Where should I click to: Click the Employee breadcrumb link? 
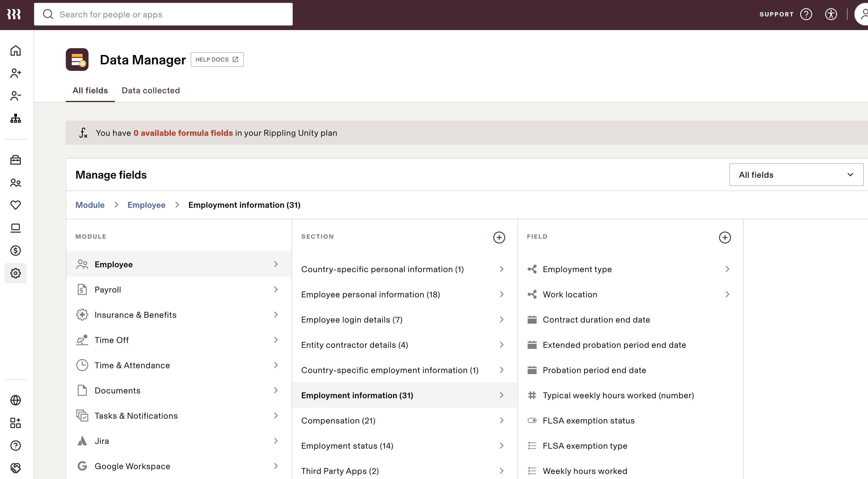pyautogui.click(x=146, y=205)
